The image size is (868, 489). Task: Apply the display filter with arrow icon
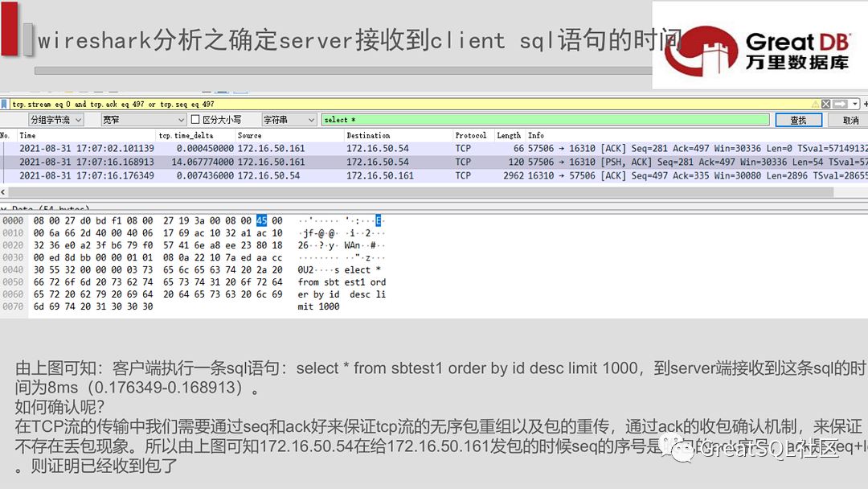(841, 104)
